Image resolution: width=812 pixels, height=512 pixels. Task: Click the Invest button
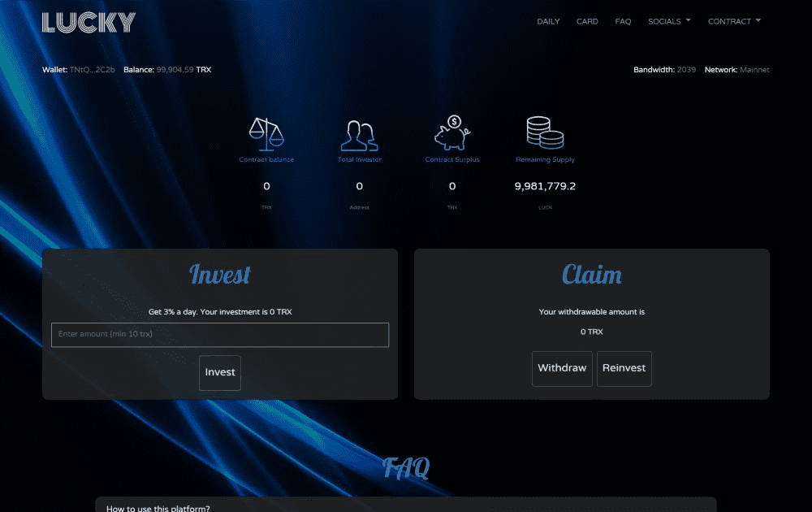(219, 372)
